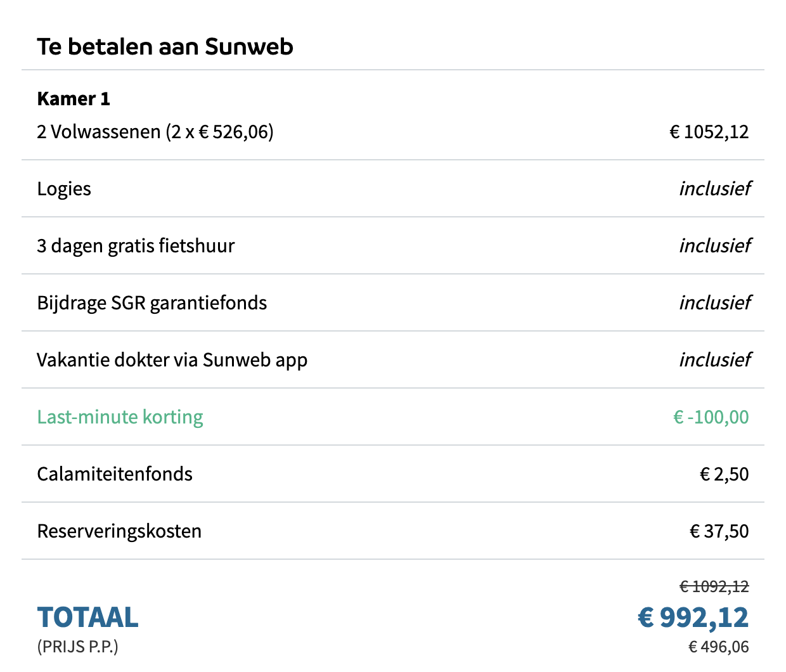Click 'Vakantie dokter via Sunweb app'

(x=172, y=360)
